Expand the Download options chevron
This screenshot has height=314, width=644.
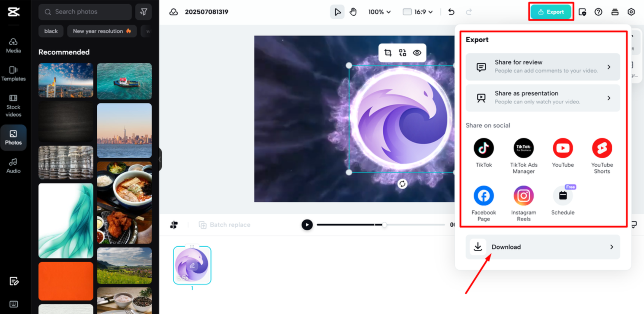click(612, 247)
